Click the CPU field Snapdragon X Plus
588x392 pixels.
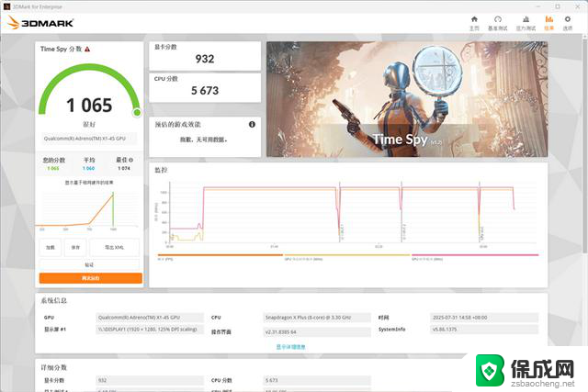[317, 318]
